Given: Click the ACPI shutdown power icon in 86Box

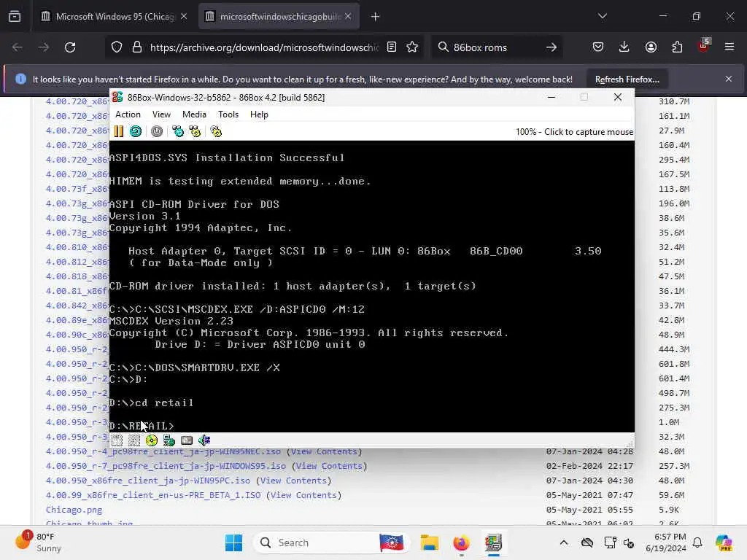Looking at the screenshot, I should click(157, 131).
